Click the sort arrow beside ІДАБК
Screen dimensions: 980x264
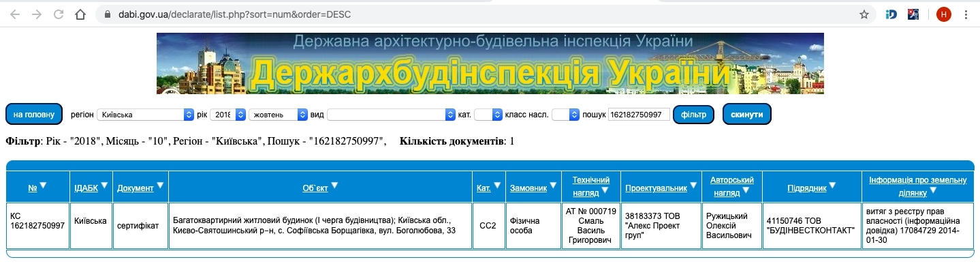(104, 186)
